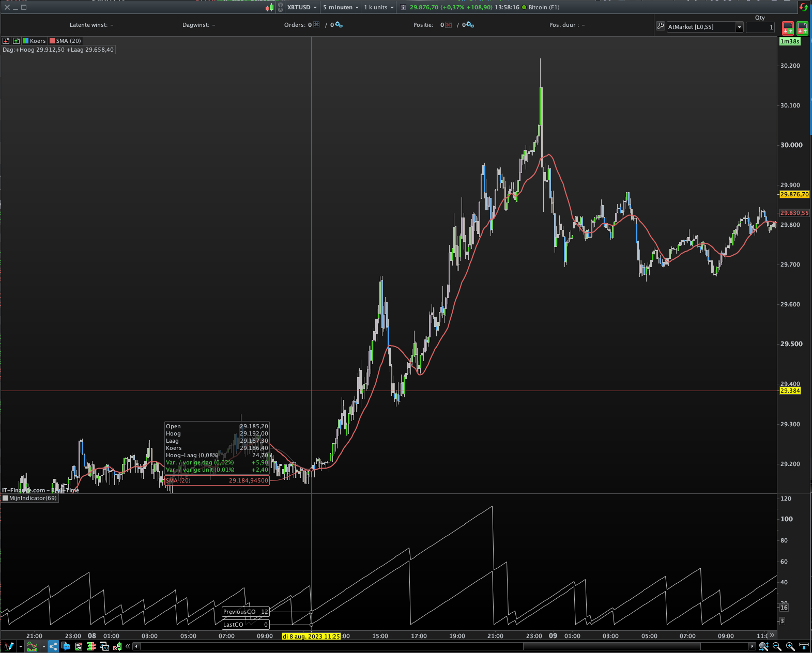Toggle the MijnIndicator(69) panel label
Image resolution: width=812 pixels, height=653 pixels.
pos(29,498)
